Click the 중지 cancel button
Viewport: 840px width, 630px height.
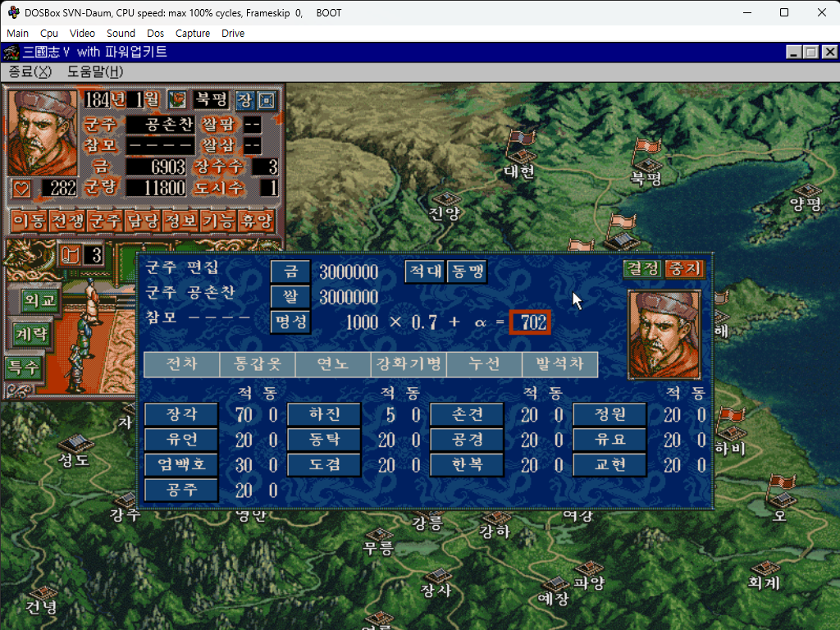point(684,269)
